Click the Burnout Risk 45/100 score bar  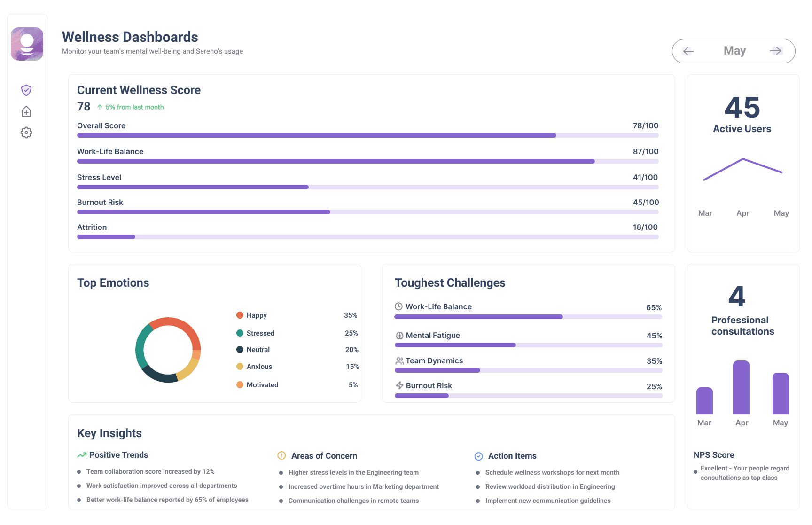point(368,212)
